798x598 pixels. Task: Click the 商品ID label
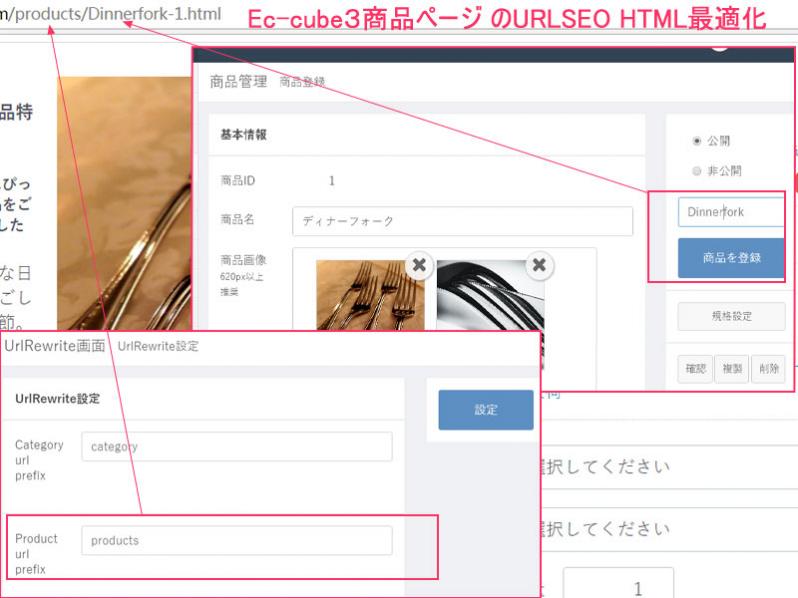(238, 181)
